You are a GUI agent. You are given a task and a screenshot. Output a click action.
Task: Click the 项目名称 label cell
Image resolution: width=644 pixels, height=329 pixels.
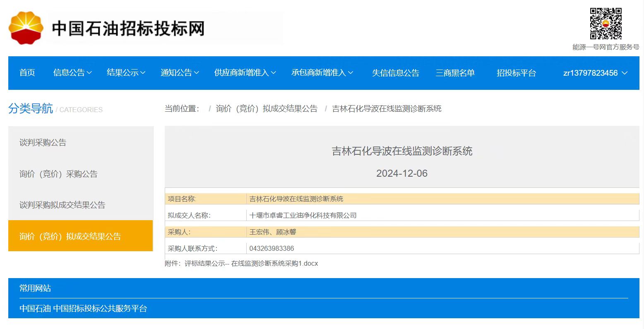(x=206, y=199)
